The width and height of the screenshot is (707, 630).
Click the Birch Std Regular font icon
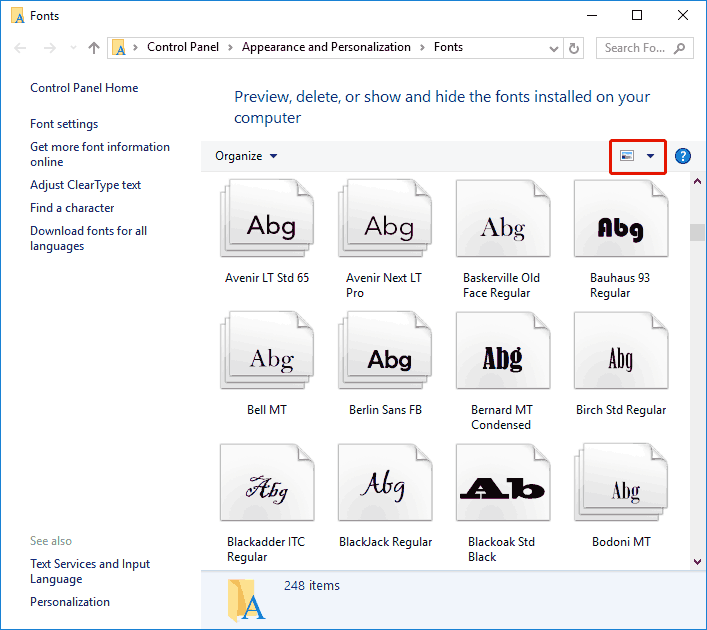coord(621,350)
